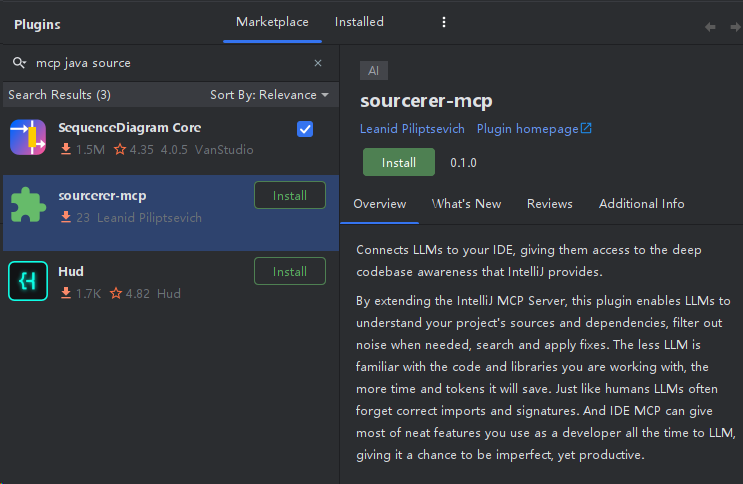Click the Leanid Piliptsevich text in list row
The height and width of the screenshot is (484, 743).
click(149, 218)
